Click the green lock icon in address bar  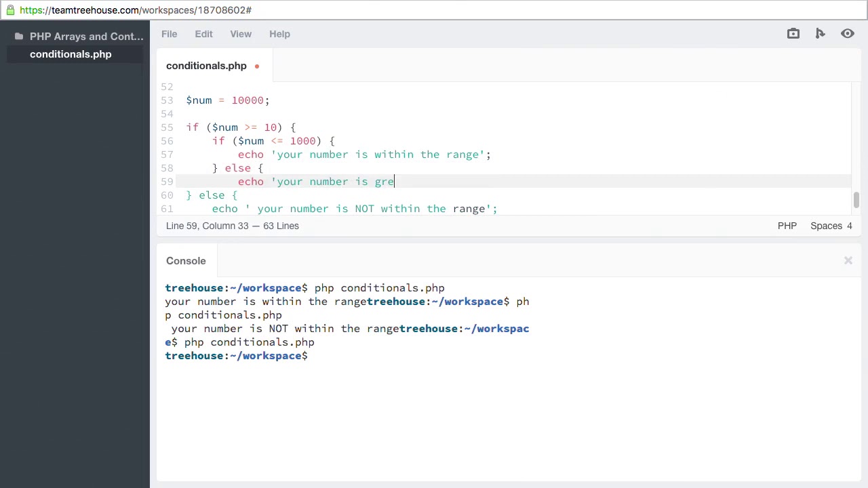(x=10, y=10)
